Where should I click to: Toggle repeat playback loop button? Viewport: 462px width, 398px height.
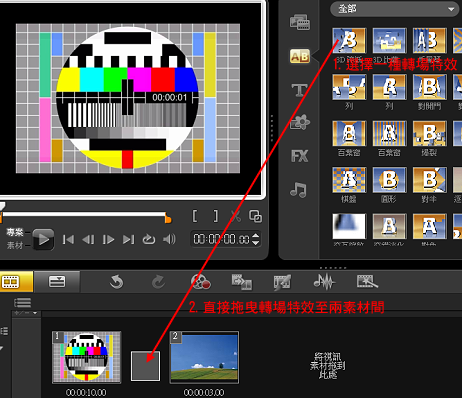click(149, 239)
